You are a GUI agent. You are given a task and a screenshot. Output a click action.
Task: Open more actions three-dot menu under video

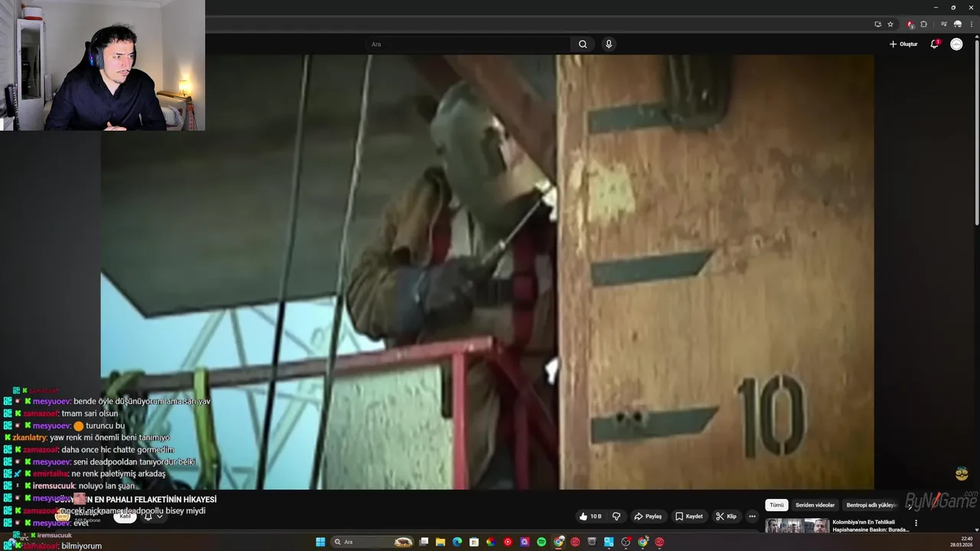[752, 517]
